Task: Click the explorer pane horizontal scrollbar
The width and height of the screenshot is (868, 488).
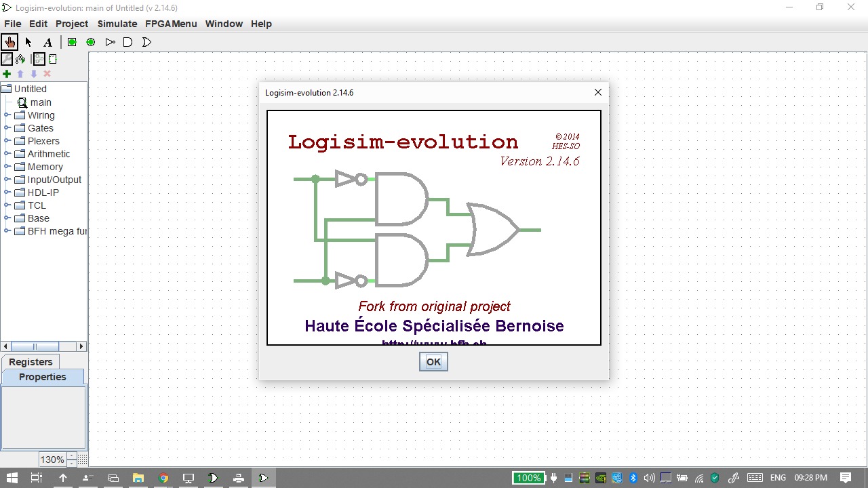Action: tap(35, 346)
